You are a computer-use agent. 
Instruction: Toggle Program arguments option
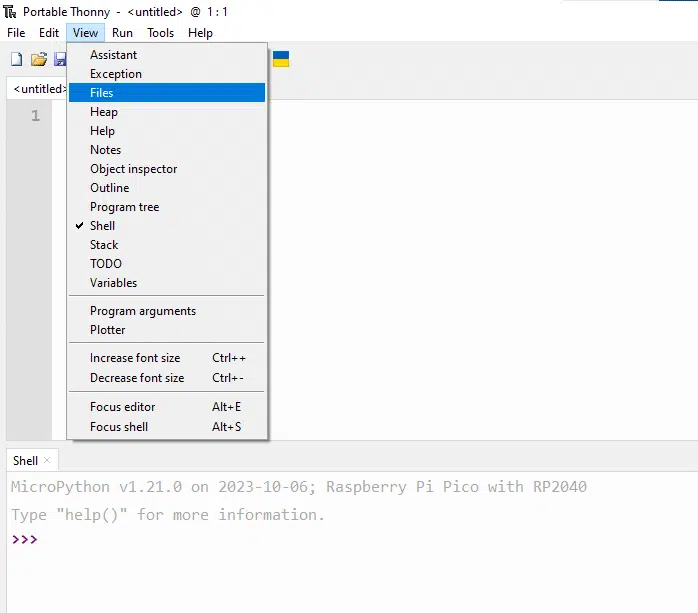pos(167,311)
